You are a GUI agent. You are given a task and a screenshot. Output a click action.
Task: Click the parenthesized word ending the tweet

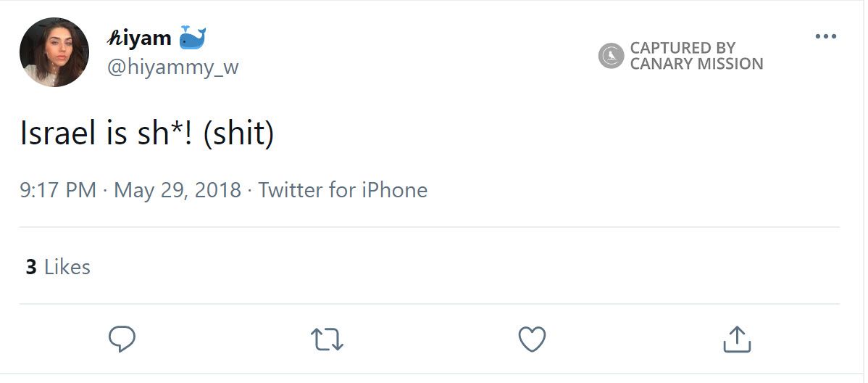pyautogui.click(x=238, y=135)
